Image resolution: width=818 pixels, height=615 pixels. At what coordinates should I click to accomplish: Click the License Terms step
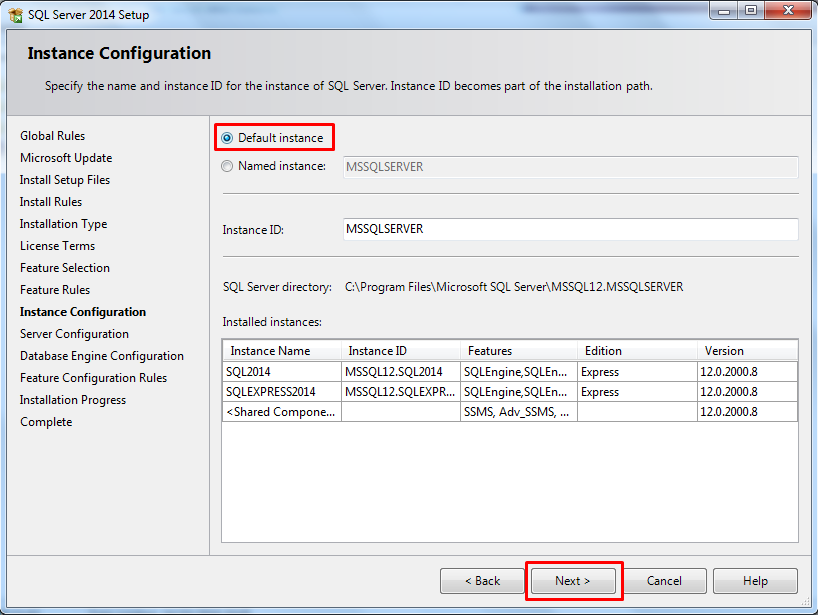[x=57, y=246]
